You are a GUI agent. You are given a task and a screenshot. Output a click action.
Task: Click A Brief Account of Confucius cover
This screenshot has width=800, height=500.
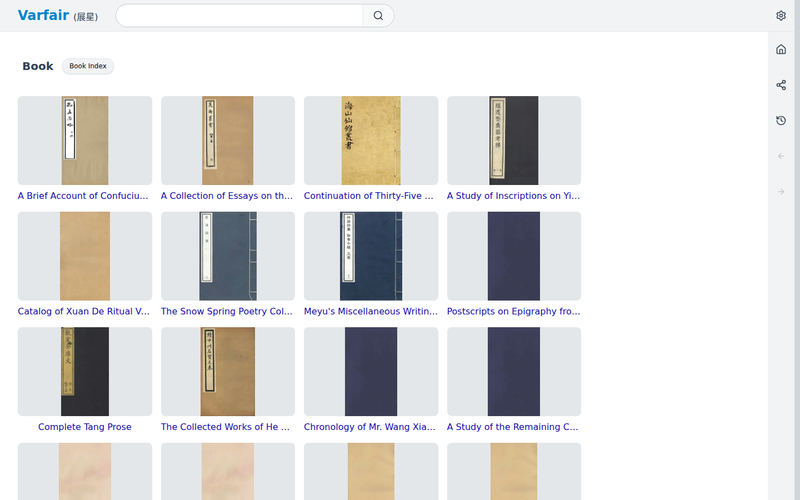[85, 140]
